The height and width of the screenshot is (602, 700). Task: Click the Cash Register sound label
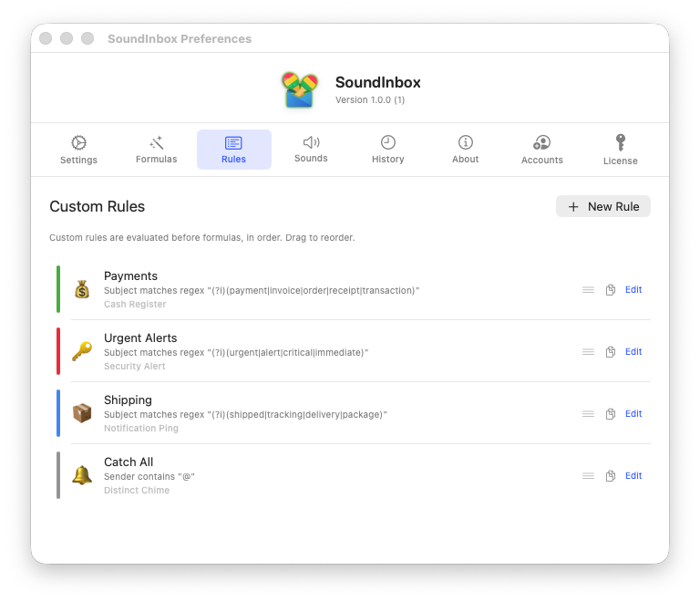coord(135,304)
